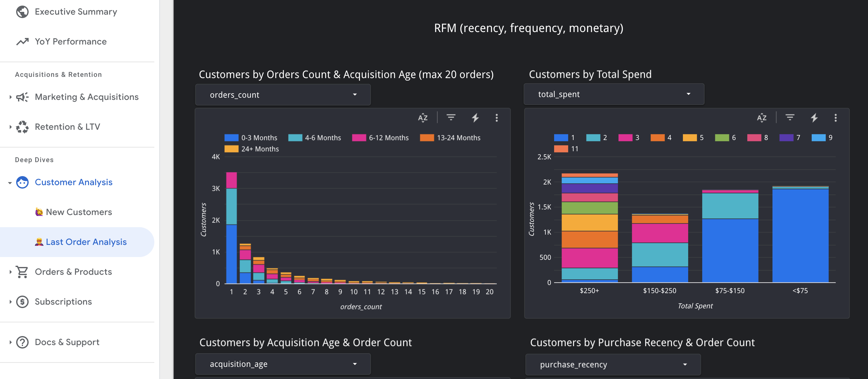Screen dimensions: 868x379
Task: Click the Orders & Products cart icon
Action: tap(22, 272)
